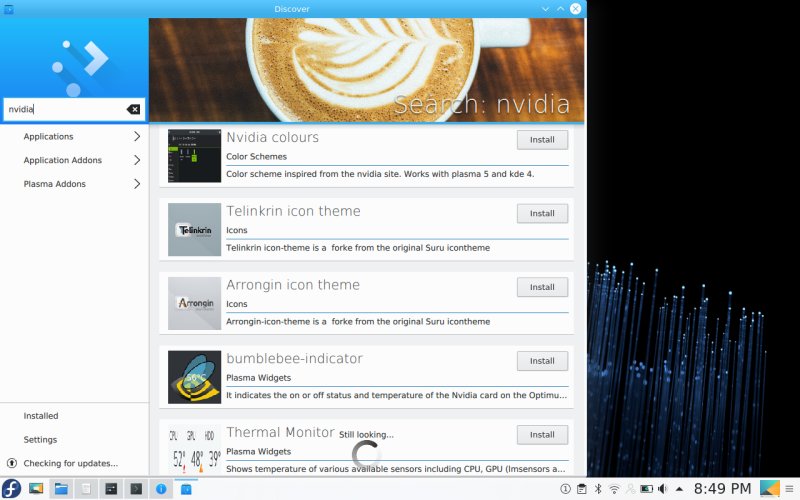Click the circled notifications tray icon
The image size is (800, 500).
pos(565,489)
